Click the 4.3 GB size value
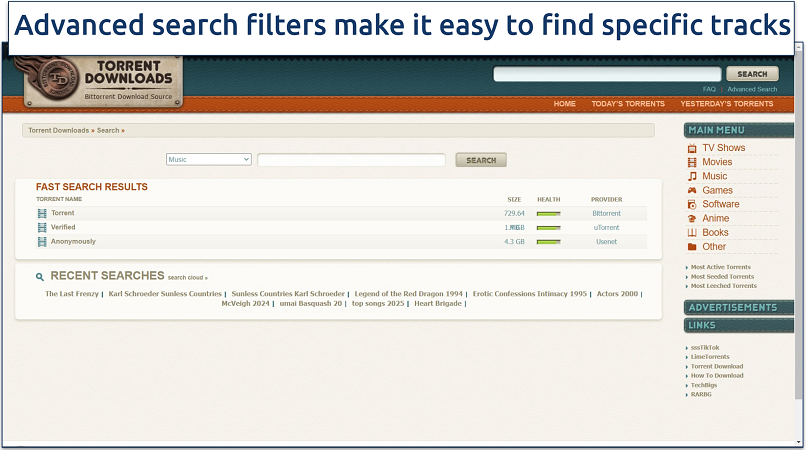This screenshot has width=806, height=450. click(x=514, y=242)
